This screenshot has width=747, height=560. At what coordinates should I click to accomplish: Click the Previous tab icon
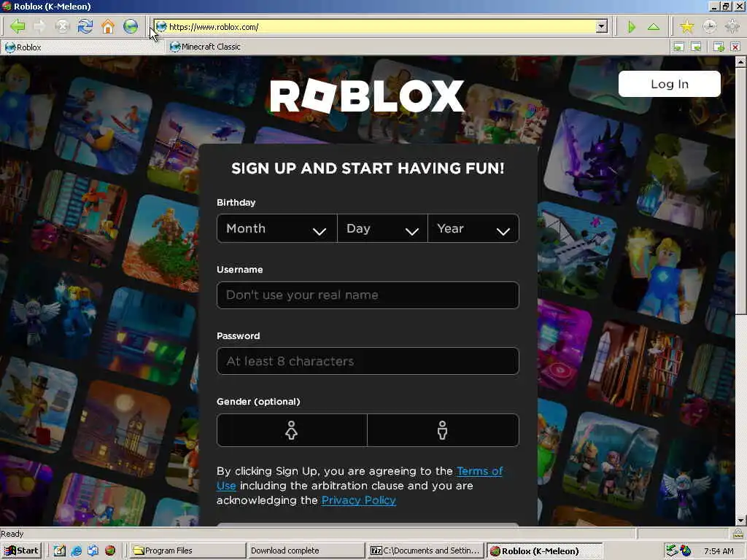679,47
